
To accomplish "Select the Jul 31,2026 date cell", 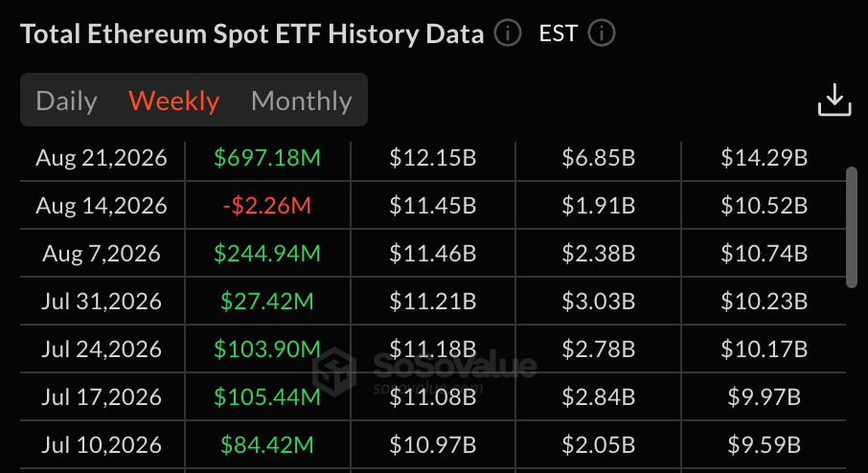I will tap(102, 302).
